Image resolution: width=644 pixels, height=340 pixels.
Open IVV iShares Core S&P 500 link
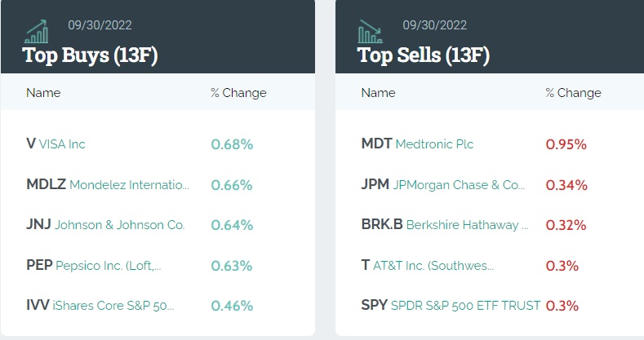(100, 306)
